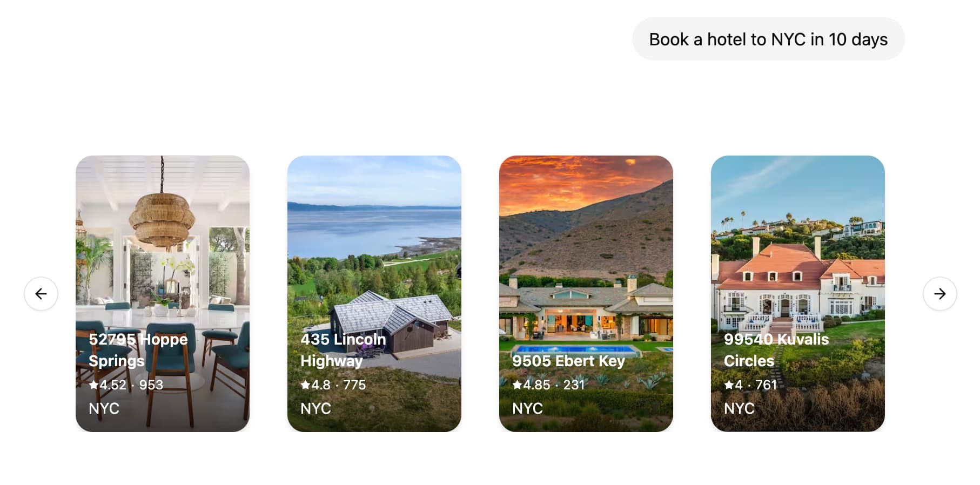Select the 435 Lincoln Highway card title
Viewport: 980px width, 485px height.
tap(343, 350)
